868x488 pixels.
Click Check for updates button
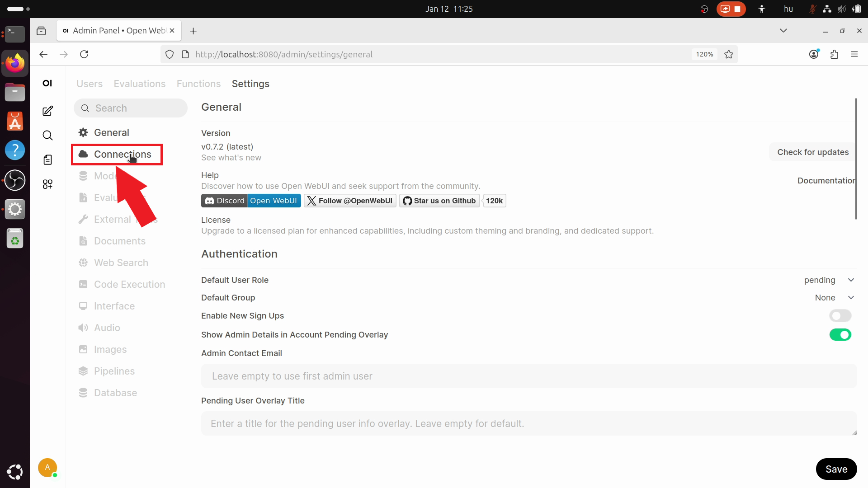click(813, 152)
